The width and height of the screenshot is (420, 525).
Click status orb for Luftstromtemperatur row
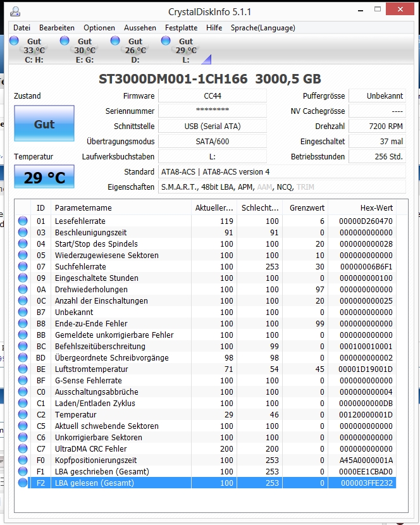pos(23,369)
